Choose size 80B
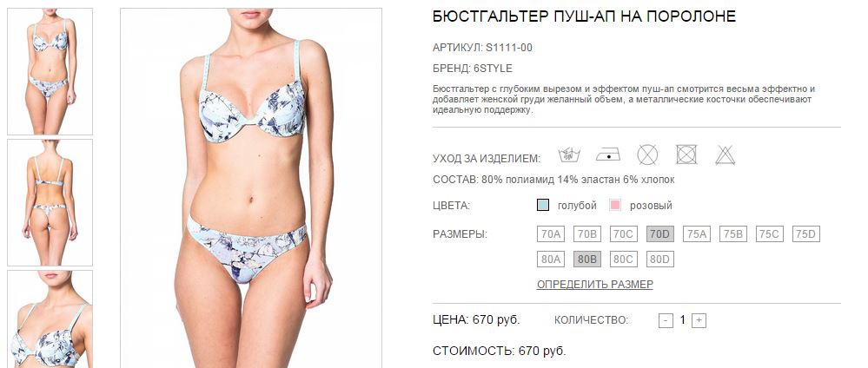 pyautogui.click(x=587, y=259)
